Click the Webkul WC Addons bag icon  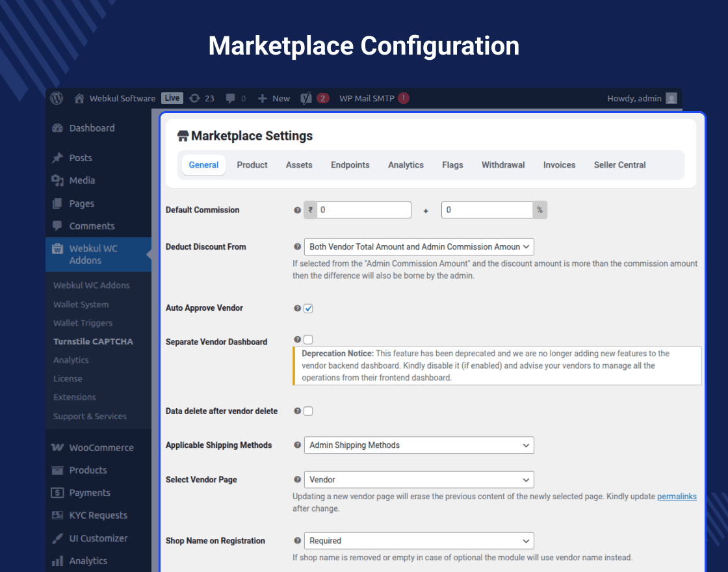tap(58, 248)
